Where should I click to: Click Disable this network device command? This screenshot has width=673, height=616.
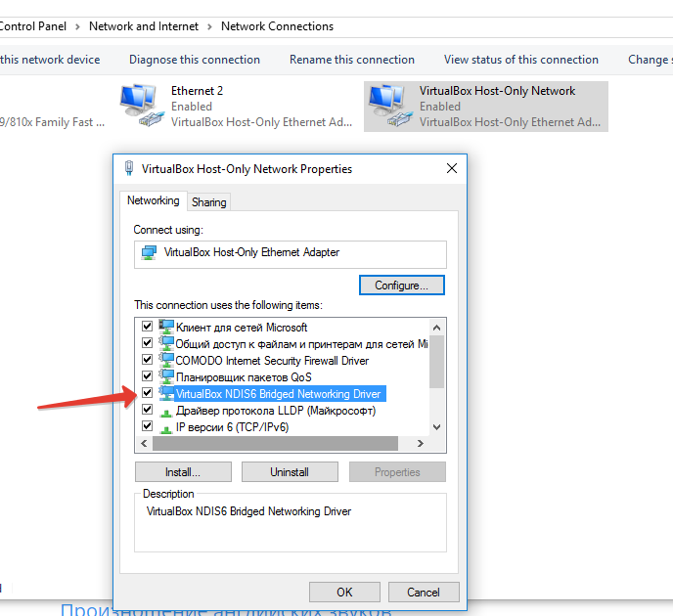coord(50,60)
